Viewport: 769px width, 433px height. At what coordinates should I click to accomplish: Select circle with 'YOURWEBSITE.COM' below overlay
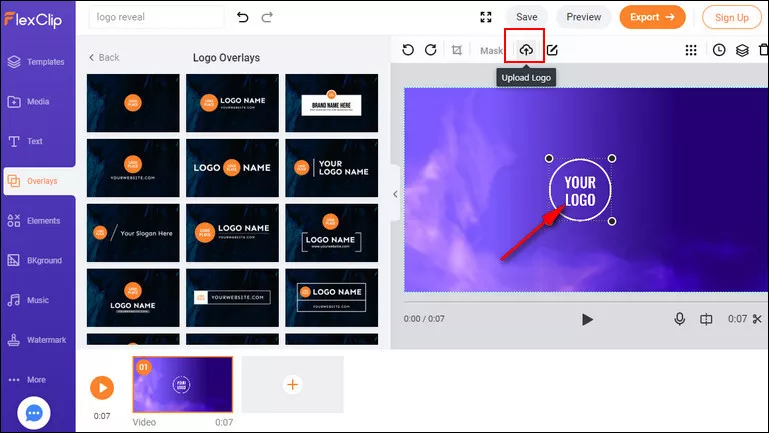[x=133, y=168]
